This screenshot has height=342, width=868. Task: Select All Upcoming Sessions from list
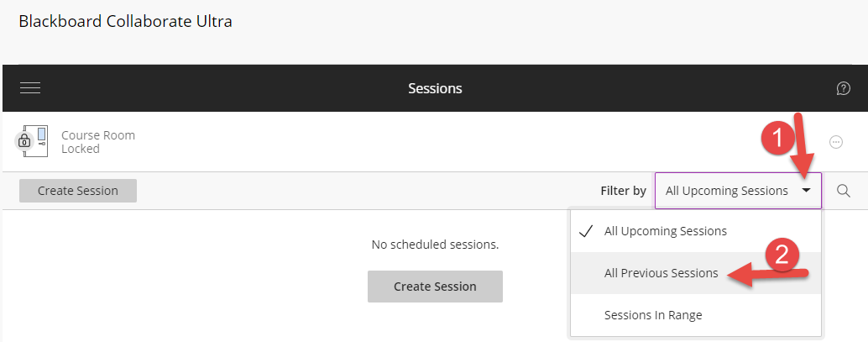click(665, 231)
